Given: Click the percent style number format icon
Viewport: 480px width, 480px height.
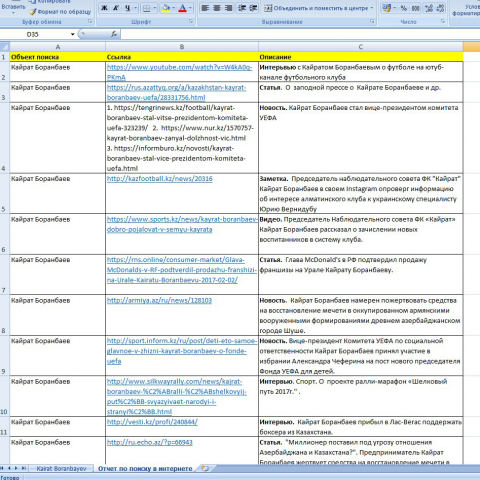Looking at the screenshot, I should [x=404, y=8].
